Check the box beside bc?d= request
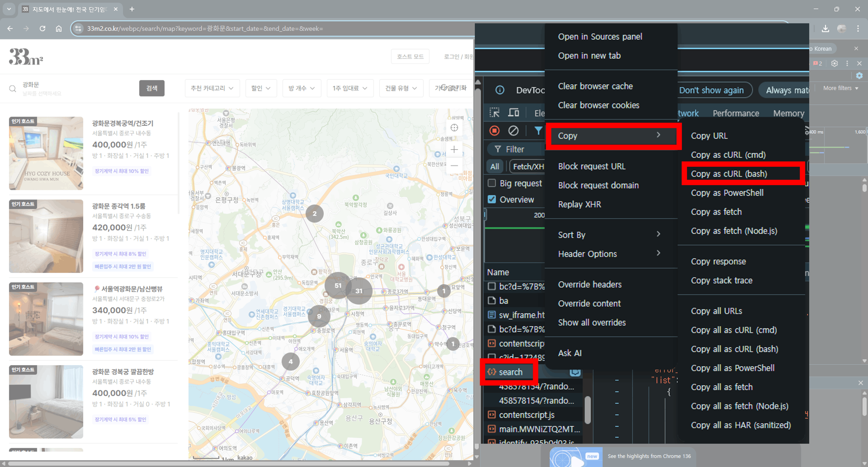This screenshot has height=467, width=868. pyautogui.click(x=492, y=286)
